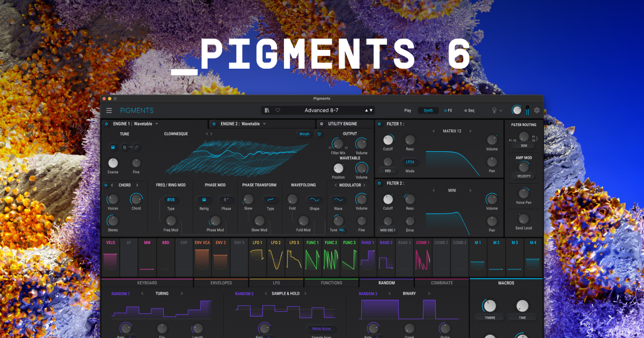Select the FUNC 2 modulation source
Image resolution: width=644 pixels, height=338 pixels.
(331, 257)
